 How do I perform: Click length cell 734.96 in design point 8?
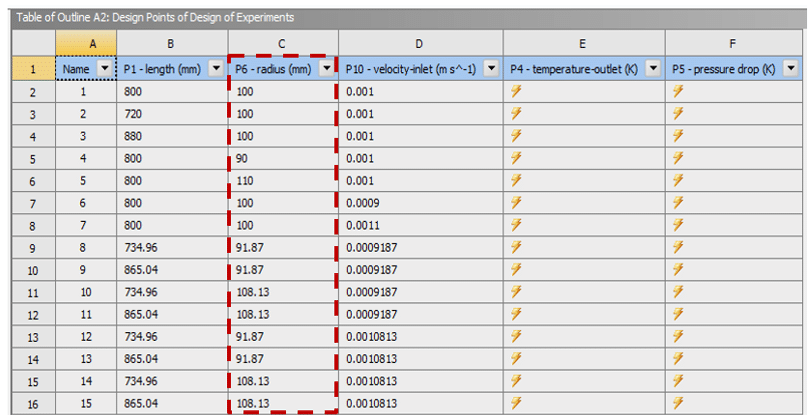(172, 247)
